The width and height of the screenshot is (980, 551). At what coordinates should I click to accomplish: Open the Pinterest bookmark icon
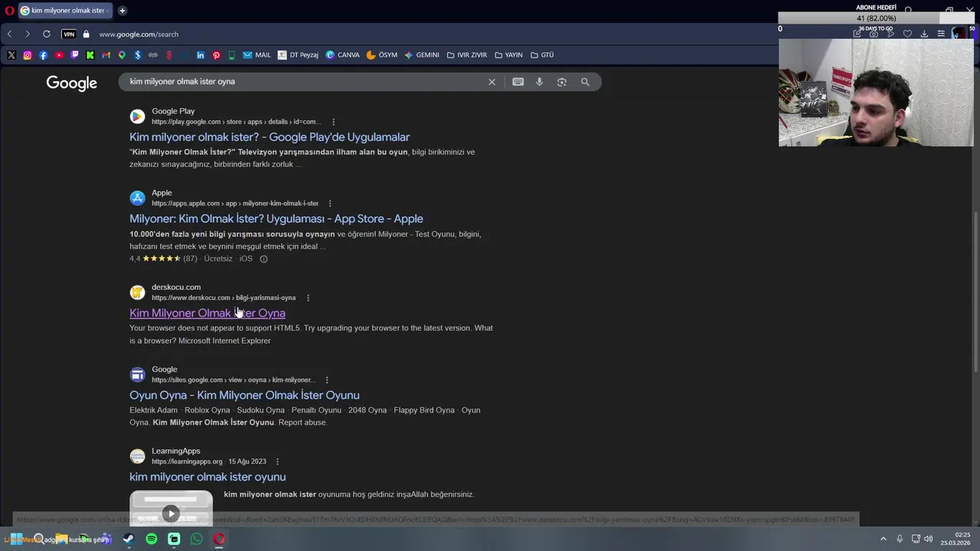point(216,55)
